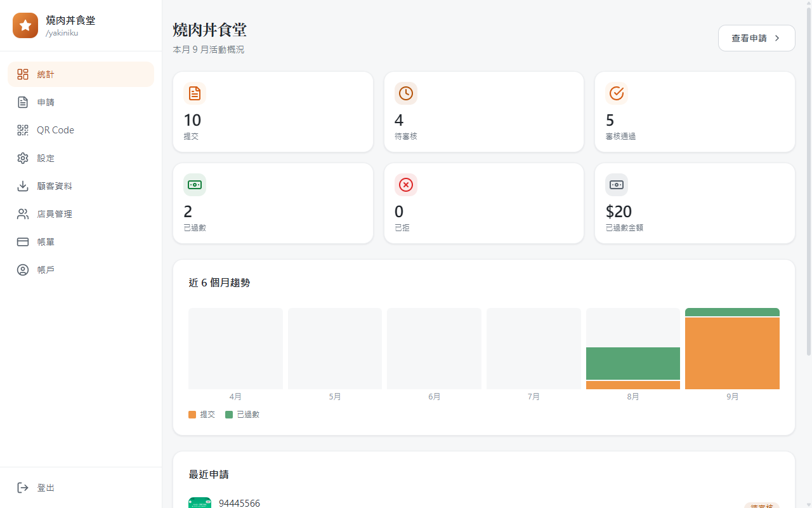Open the QR Code page
Screen dimensions: 812x508
(x=81, y=130)
